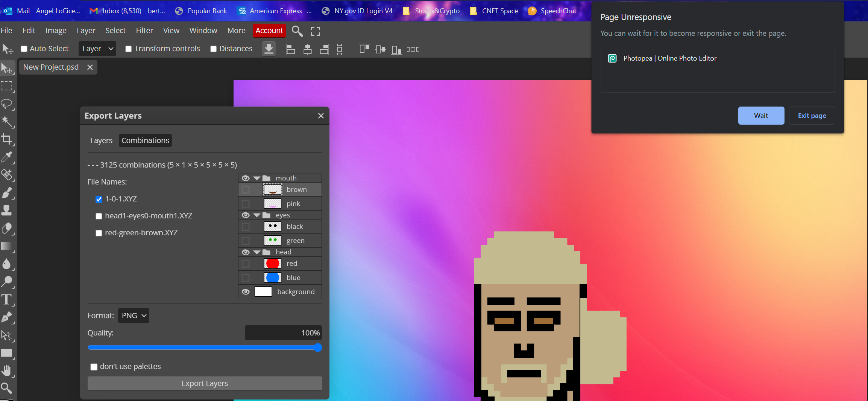Open the Image menu

click(56, 30)
